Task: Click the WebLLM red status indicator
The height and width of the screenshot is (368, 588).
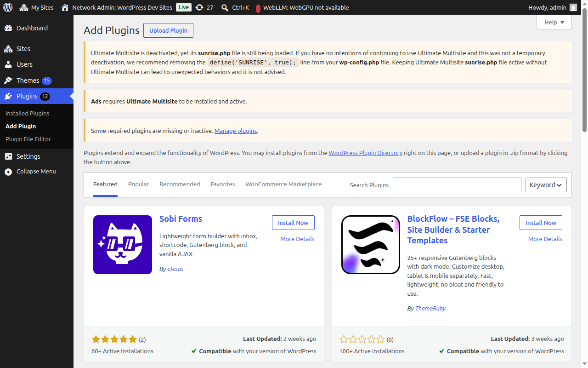Action: 258,8
